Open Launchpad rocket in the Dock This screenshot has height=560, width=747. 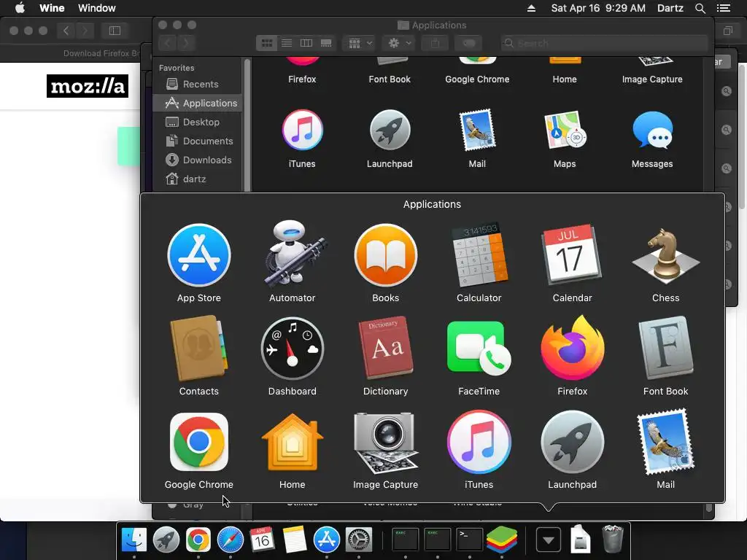pyautogui.click(x=166, y=540)
